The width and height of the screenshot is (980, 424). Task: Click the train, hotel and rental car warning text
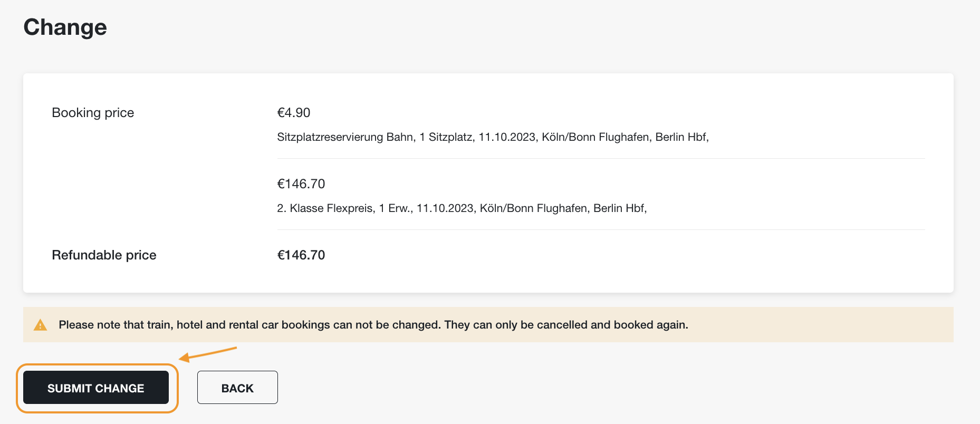pyautogui.click(x=373, y=325)
